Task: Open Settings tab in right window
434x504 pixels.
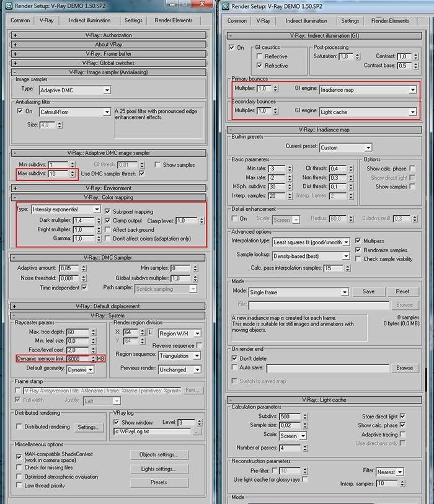Action: [350, 21]
